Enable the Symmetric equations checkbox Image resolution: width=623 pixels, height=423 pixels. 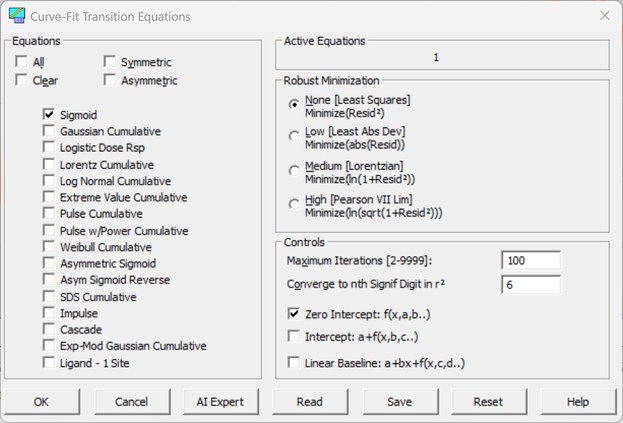tap(110, 61)
